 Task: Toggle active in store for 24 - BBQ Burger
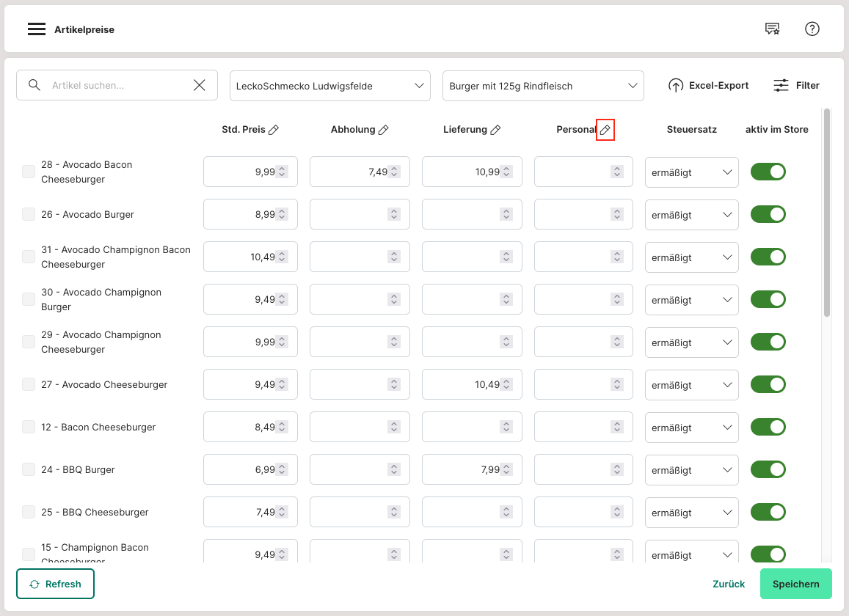tap(768, 469)
